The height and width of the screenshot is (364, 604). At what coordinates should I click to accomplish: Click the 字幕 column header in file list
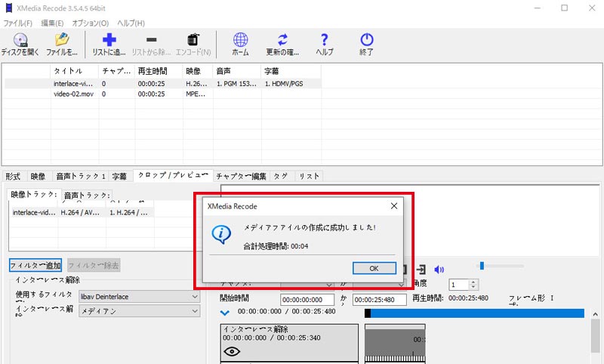pos(291,71)
